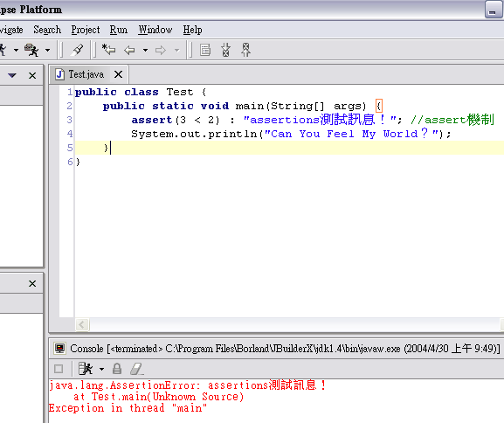Click the Remove Terminated Launches console icon

86,369
